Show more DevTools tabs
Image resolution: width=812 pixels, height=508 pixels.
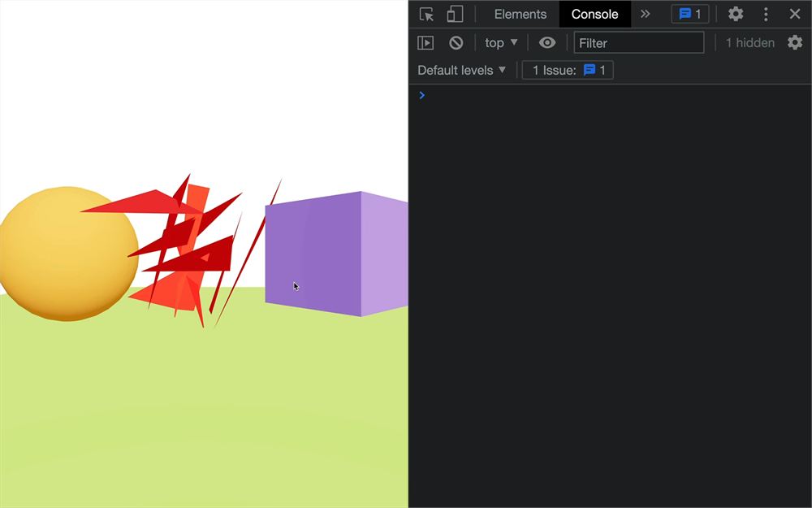point(645,14)
